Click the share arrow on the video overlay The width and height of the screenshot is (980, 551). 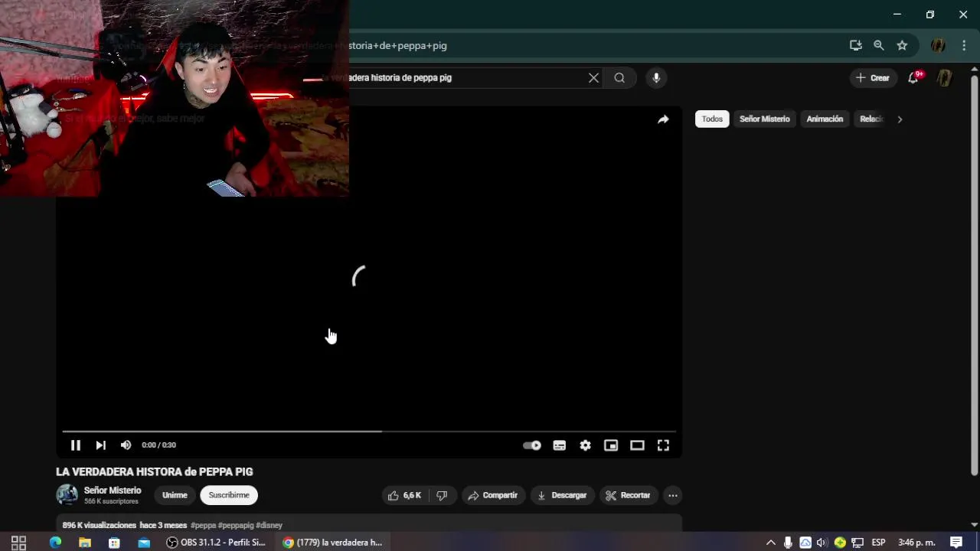(x=663, y=119)
